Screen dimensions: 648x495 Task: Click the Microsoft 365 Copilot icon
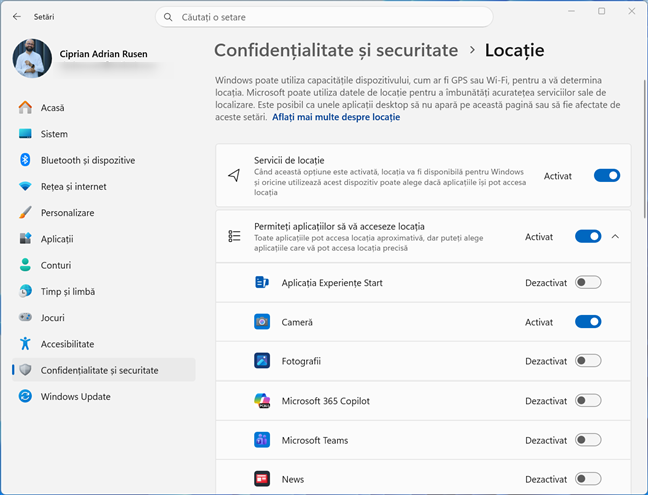(x=262, y=400)
